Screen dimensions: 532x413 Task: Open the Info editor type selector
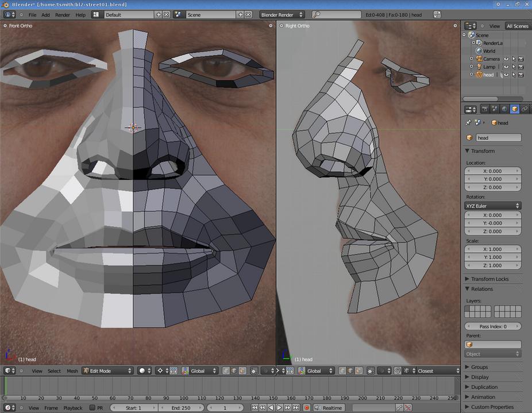point(9,14)
